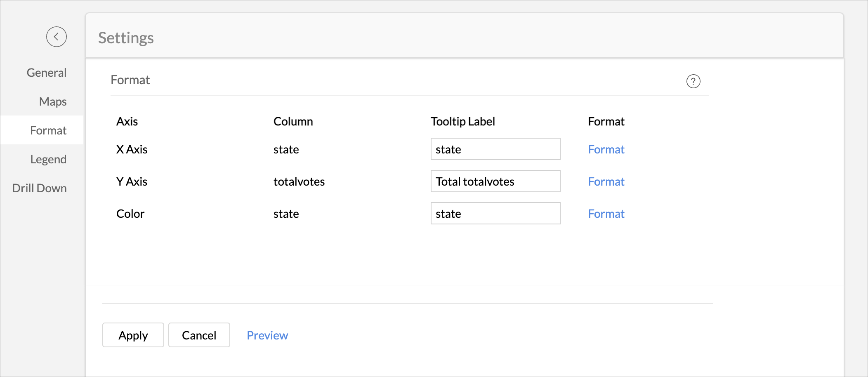Switch to the General settings tab
The height and width of the screenshot is (377, 868).
pos(46,73)
